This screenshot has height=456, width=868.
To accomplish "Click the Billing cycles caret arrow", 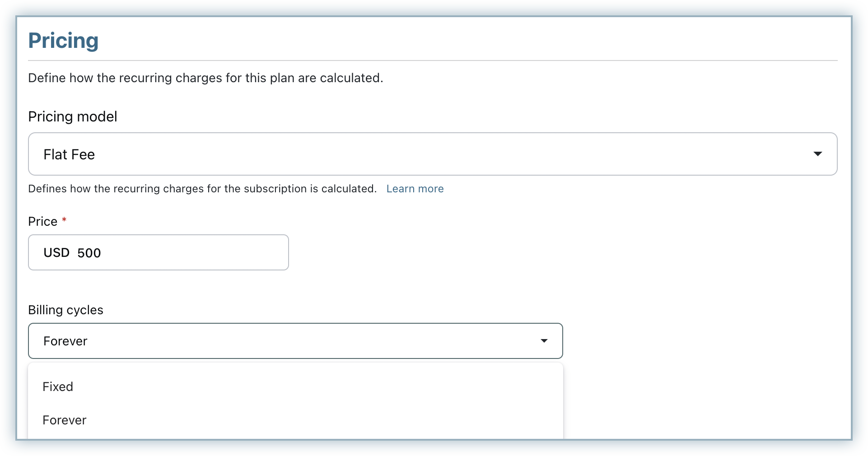I will click(x=544, y=341).
